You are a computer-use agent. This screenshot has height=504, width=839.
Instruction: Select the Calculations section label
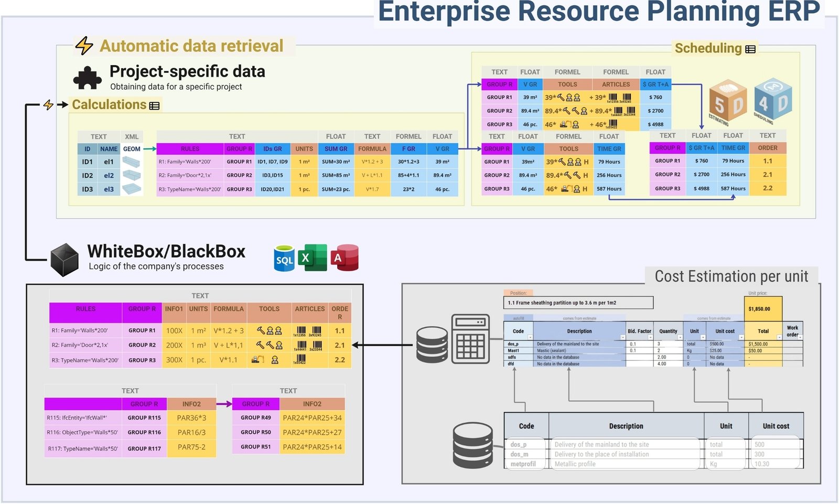tap(109, 104)
